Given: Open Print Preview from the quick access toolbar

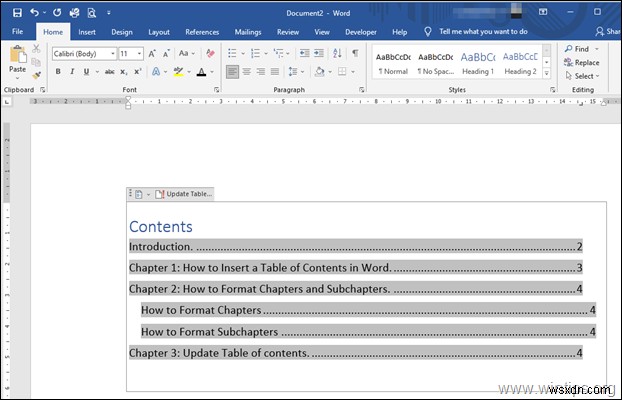Looking at the screenshot, I should pyautogui.click(x=92, y=13).
